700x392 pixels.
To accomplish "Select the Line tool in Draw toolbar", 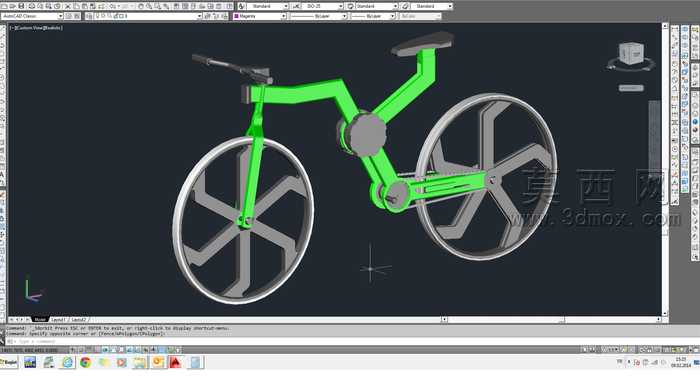I will [x=3, y=30].
